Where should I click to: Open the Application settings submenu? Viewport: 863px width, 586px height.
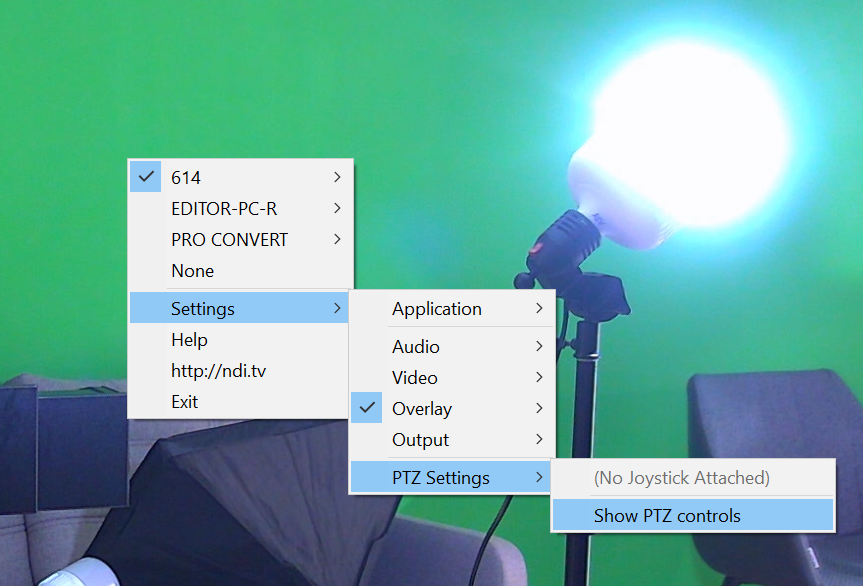tap(436, 308)
